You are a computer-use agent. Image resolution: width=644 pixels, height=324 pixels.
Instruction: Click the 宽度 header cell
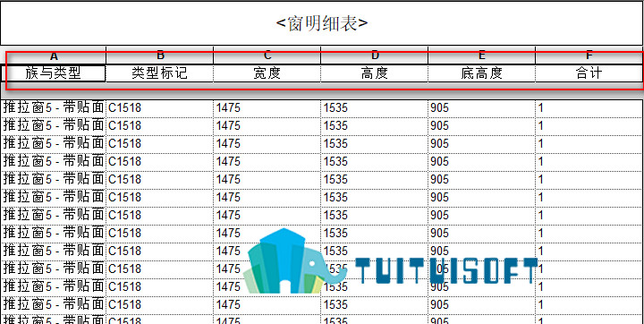[x=267, y=73]
